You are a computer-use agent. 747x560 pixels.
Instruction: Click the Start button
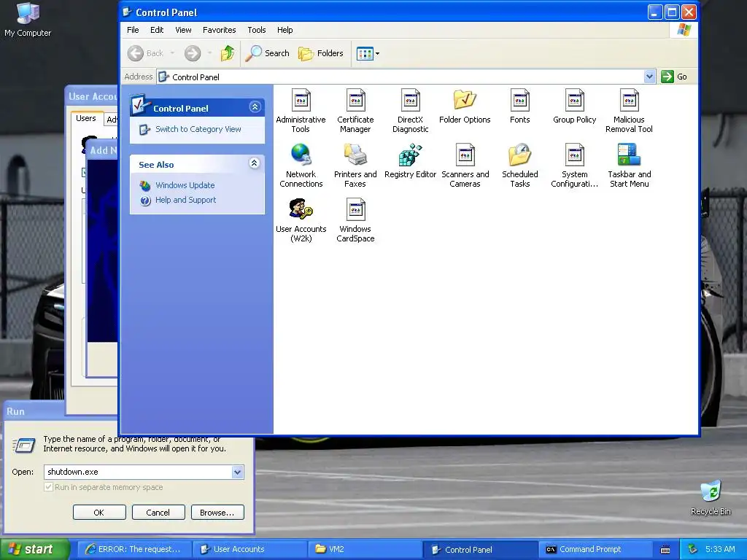point(34,549)
